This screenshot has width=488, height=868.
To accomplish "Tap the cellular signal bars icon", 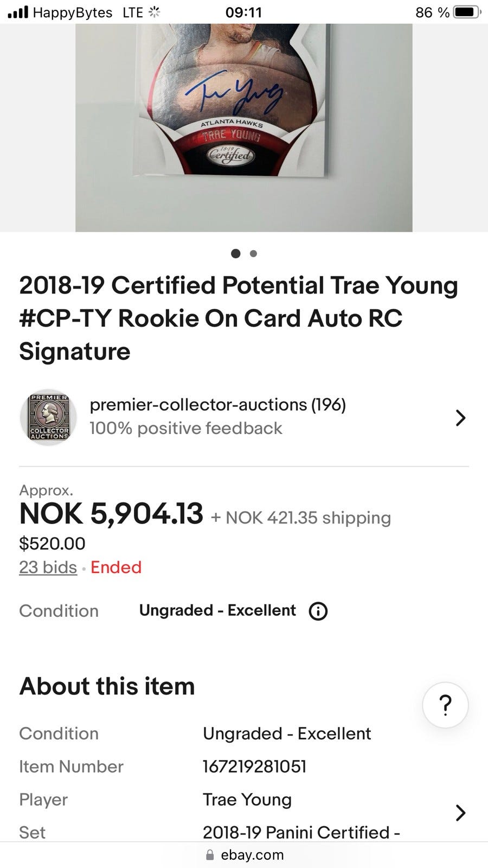I will coord(18,12).
